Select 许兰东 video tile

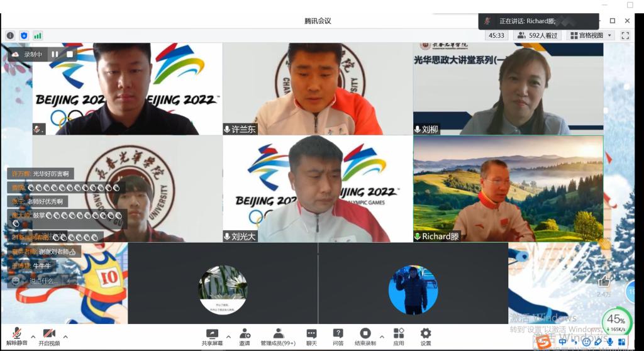(318, 89)
